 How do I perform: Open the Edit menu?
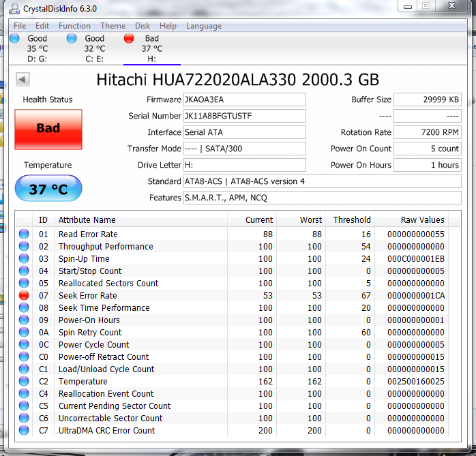pos(42,26)
